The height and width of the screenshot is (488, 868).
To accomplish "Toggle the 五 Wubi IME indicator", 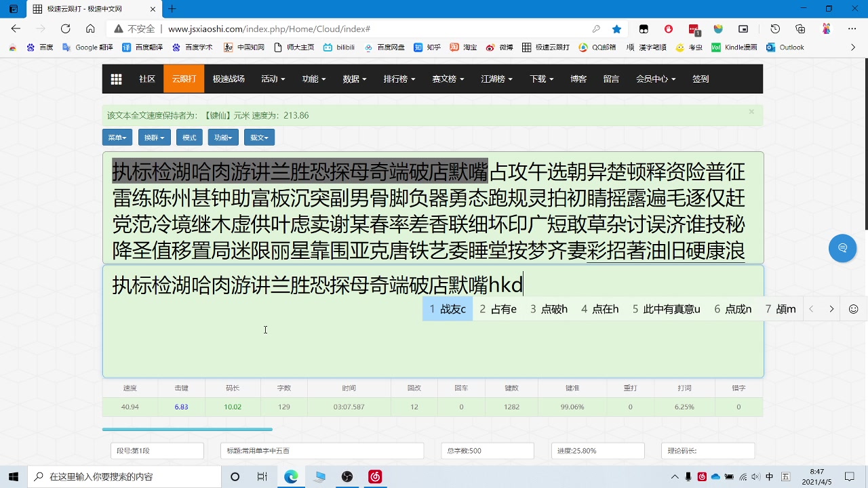I will click(x=786, y=476).
